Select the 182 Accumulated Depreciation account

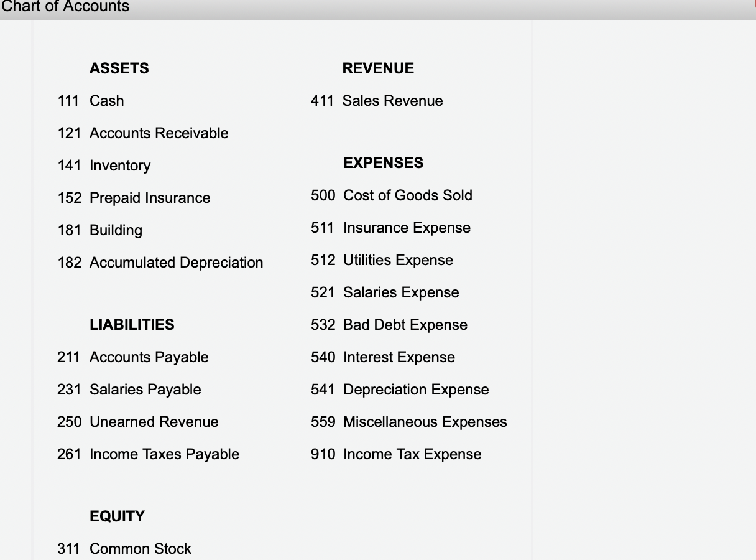click(x=160, y=263)
